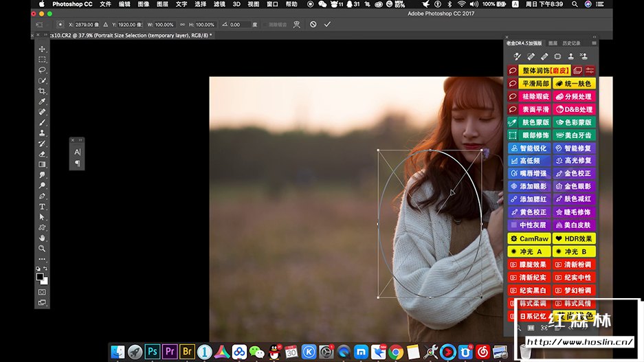Select the Horizontal Type tool
644x362 pixels.
[x=42, y=206]
